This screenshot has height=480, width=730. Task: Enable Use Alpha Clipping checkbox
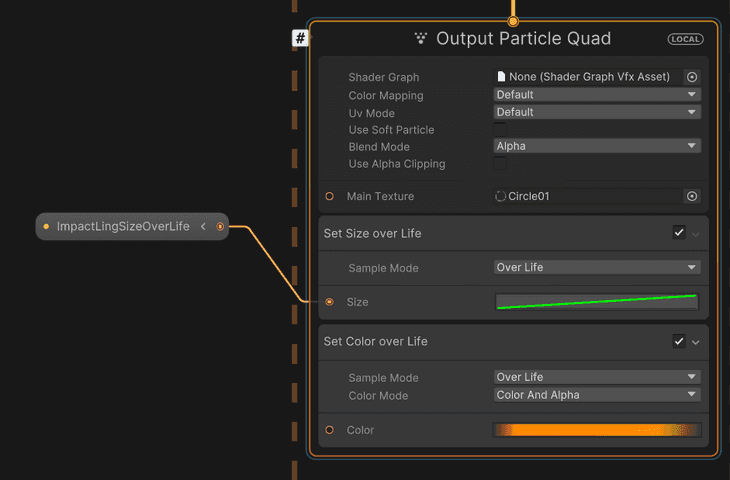(500, 163)
